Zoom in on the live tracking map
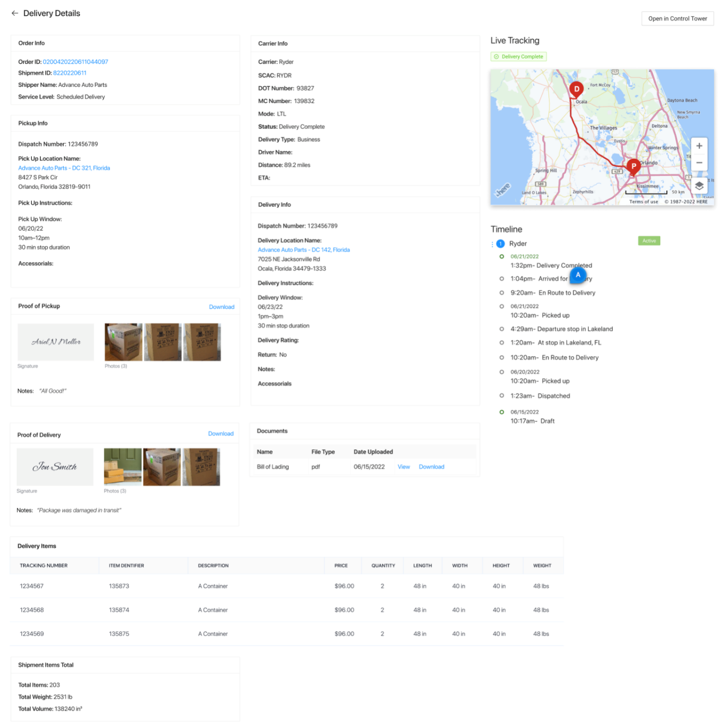The height and width of the screenshot is (728, 724). (x=699, y=146)
